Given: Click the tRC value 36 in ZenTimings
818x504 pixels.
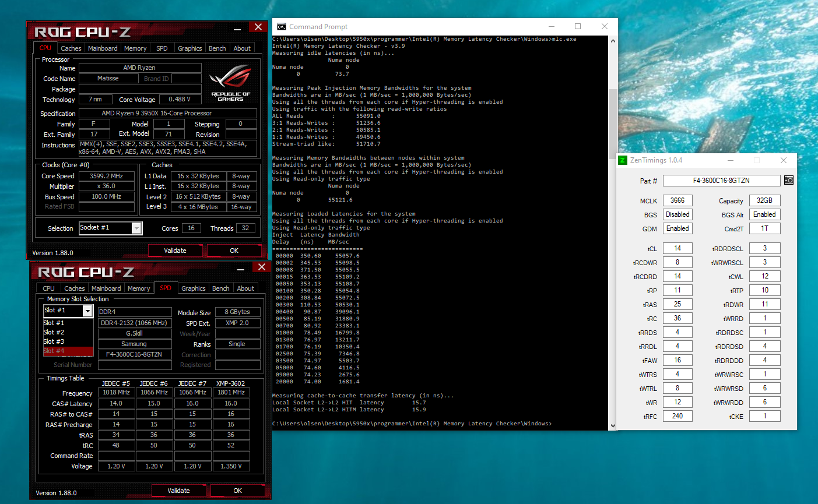Looking at the screenshot, I should point(677,318).
